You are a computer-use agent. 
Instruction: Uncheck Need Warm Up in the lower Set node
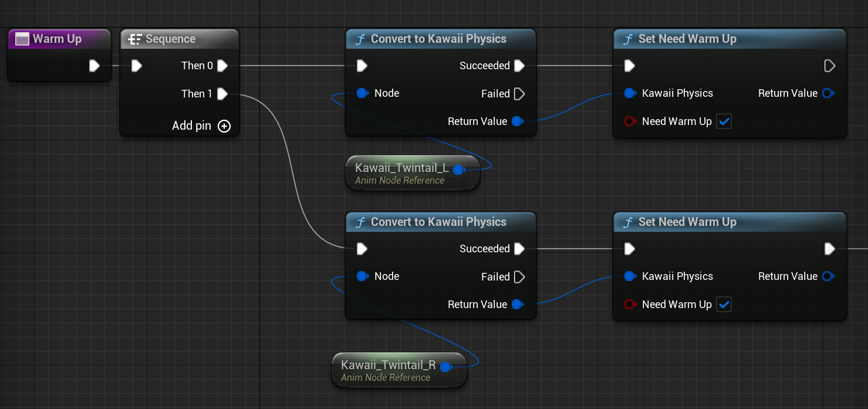coord(724,305)
